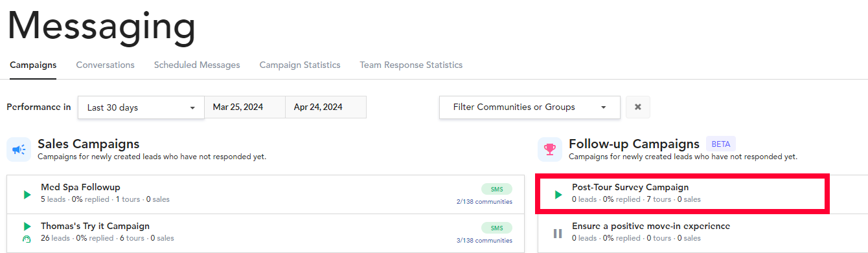Open the 3/138 communities link
This screenshot has height=253, width=868.
[x=485, y=241]
